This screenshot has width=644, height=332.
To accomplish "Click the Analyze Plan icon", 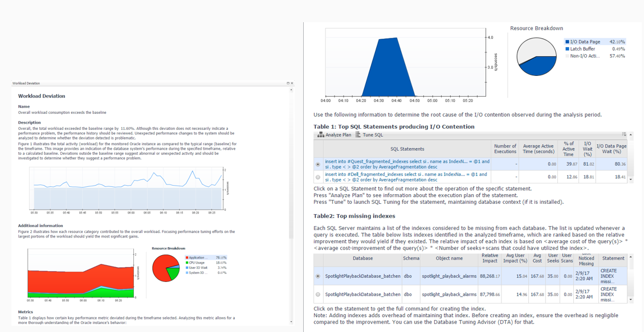I will click(x=321, y=135).
